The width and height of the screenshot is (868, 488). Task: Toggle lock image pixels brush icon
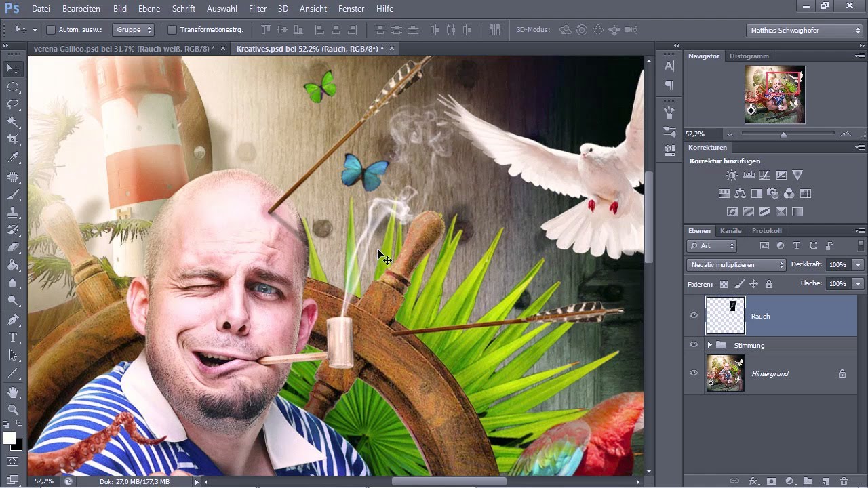(x=739, y=284)
